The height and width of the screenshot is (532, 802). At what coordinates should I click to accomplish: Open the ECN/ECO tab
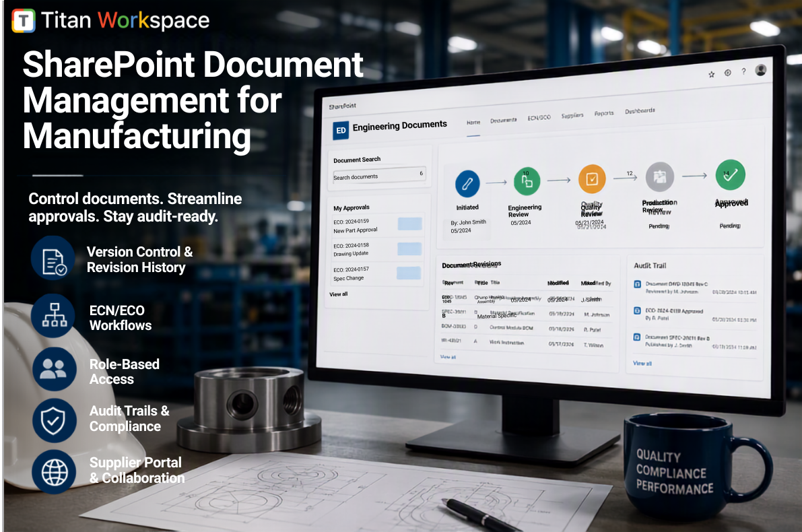[x=539, y=118]
